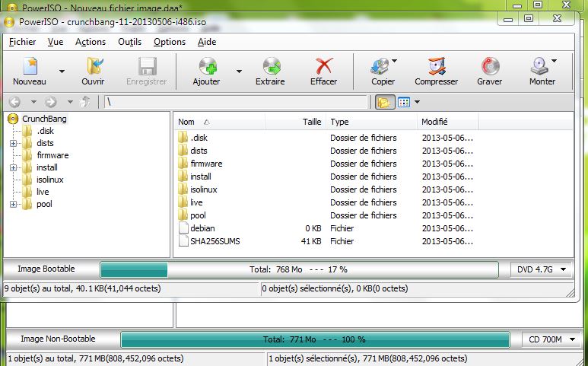588x366 pixels.
Task: Expand the install tree node
Action: pos(13,167)
